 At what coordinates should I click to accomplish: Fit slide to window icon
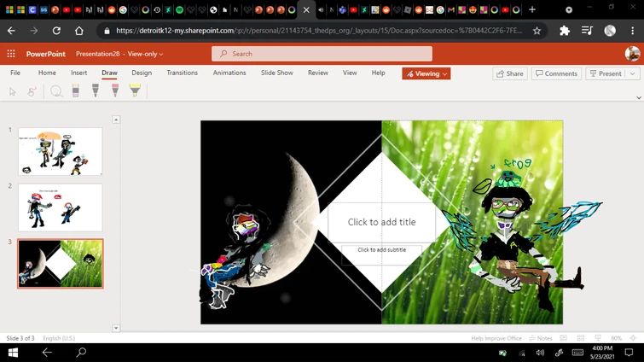click(x=633, y=338)
